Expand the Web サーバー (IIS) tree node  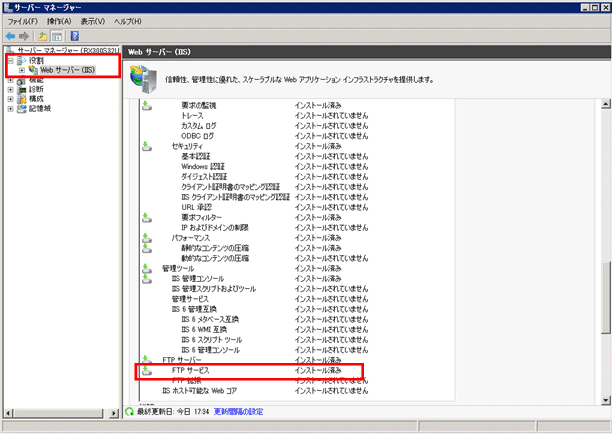click(x=22, y=70)
